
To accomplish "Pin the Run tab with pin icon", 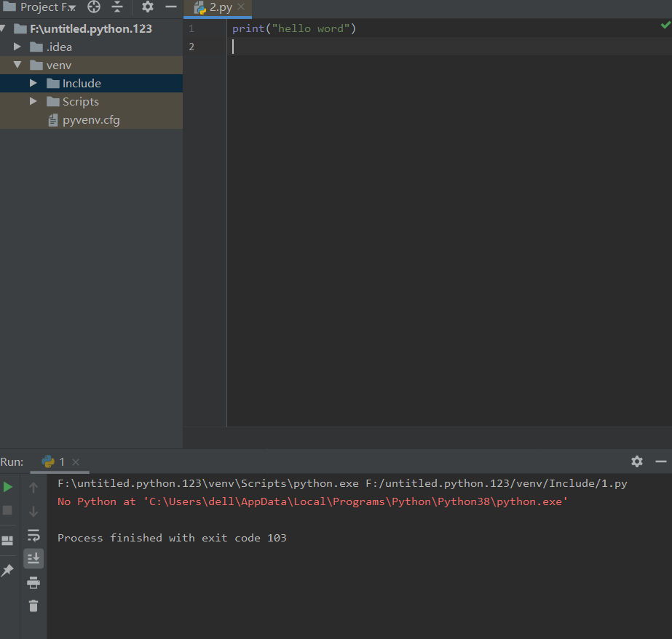I will pos(7,571).
